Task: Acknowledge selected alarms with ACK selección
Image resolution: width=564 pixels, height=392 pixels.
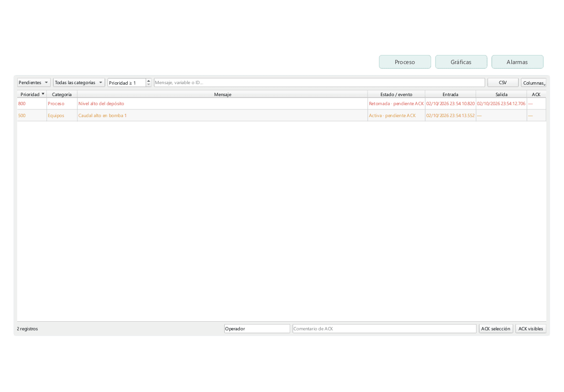Action: (x=496, y=329)
